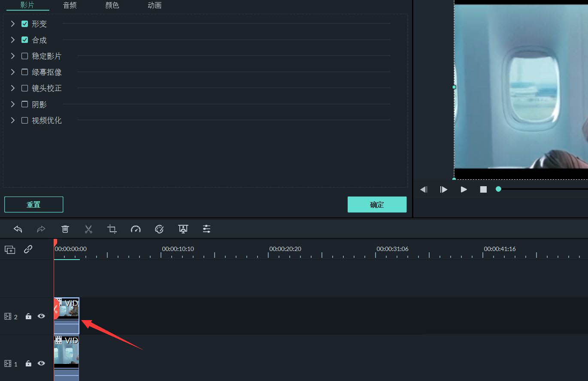Hide track 1 with eye icon
Image resolution: width=588 pixels, height=381 pixels.
click(41, 363)
